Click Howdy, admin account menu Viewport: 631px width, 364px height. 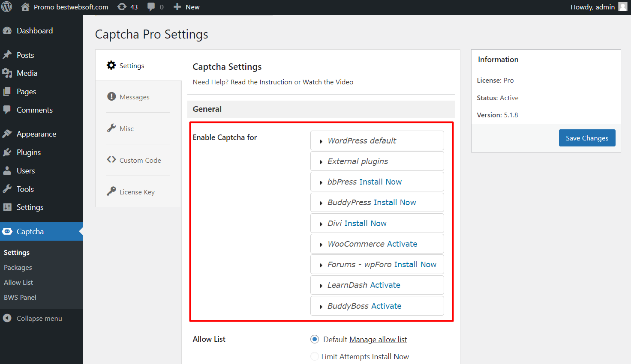tap(599, 7)
